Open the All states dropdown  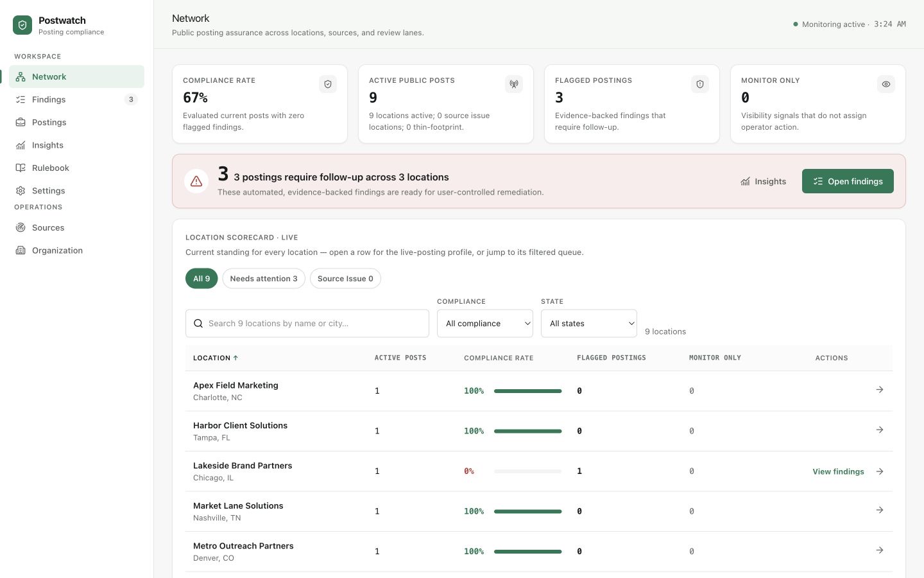pos(589,324)
